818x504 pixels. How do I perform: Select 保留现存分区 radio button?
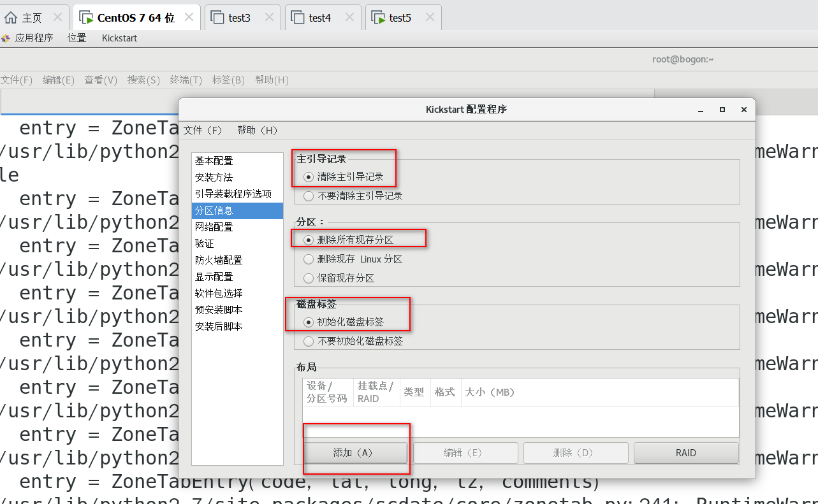point(339,278)
